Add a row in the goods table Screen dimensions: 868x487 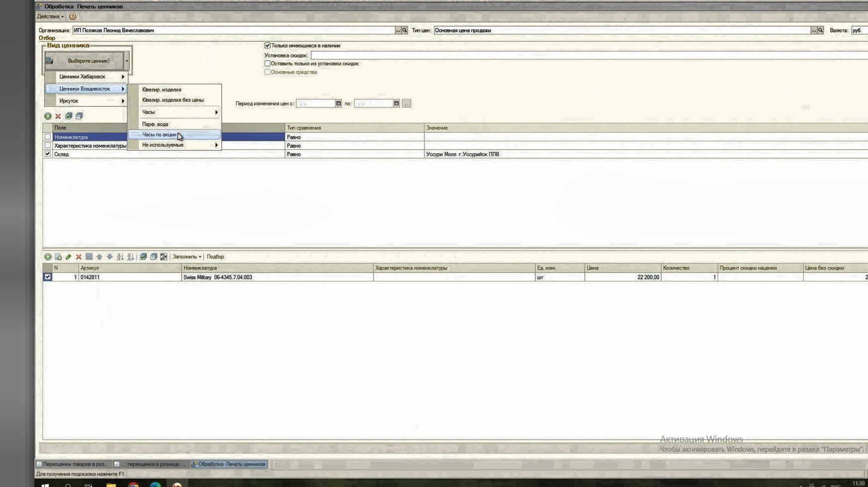pyautogui.click(x=48, y=257)
